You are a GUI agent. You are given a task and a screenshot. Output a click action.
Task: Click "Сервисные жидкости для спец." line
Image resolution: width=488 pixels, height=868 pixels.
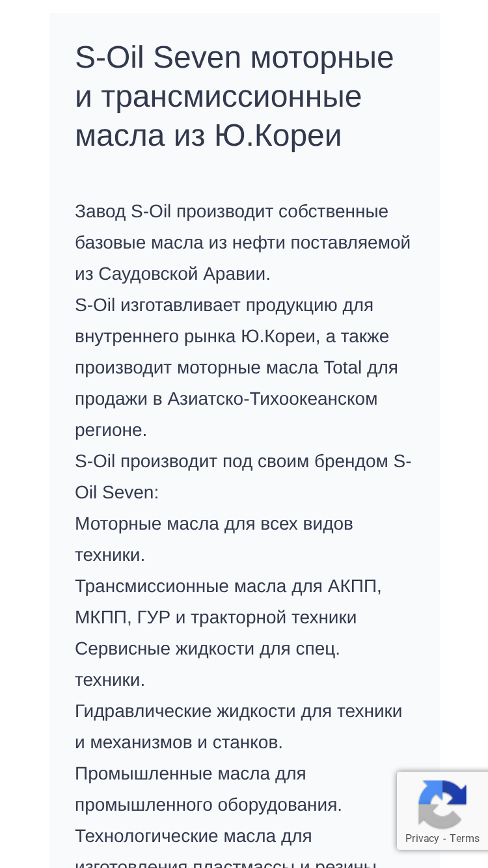click(208, 649)
